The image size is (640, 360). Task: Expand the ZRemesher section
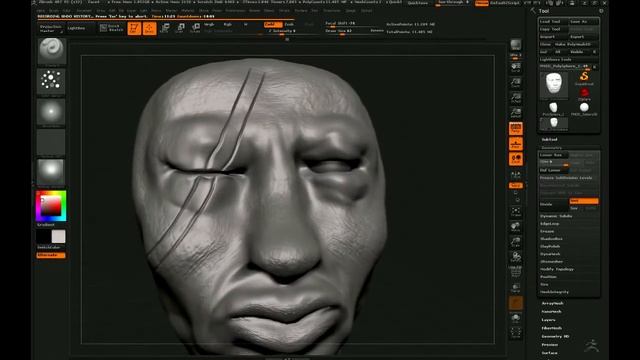[x=551, y=262]
